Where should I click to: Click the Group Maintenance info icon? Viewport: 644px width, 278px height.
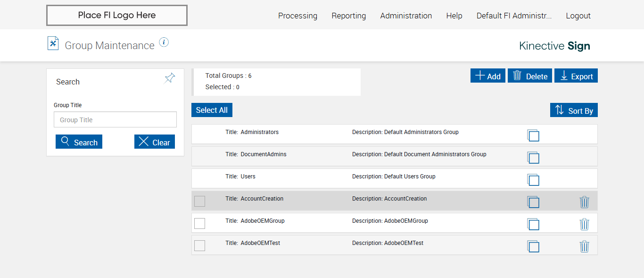click(x=164, y=42)
